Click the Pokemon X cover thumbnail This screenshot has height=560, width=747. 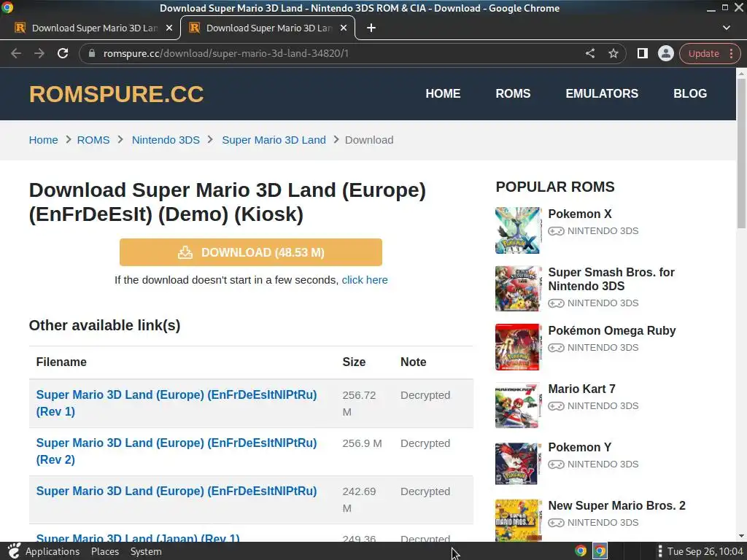point(518,230)
